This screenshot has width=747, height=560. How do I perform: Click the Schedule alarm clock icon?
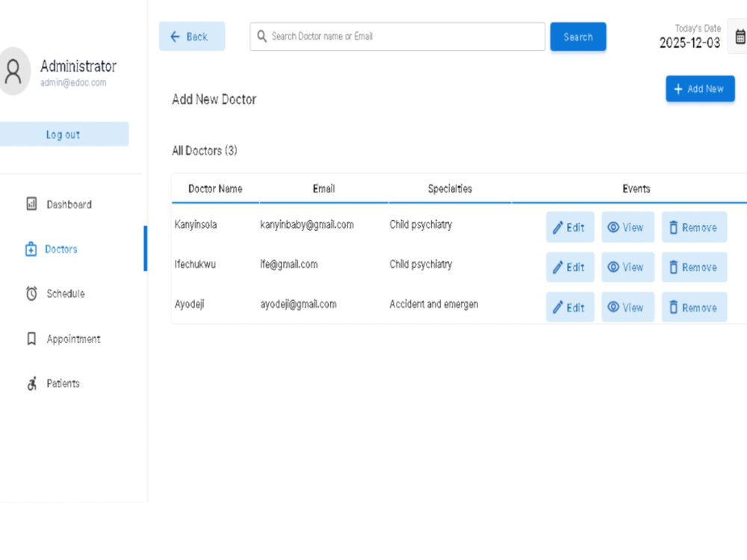coord(31,293)
